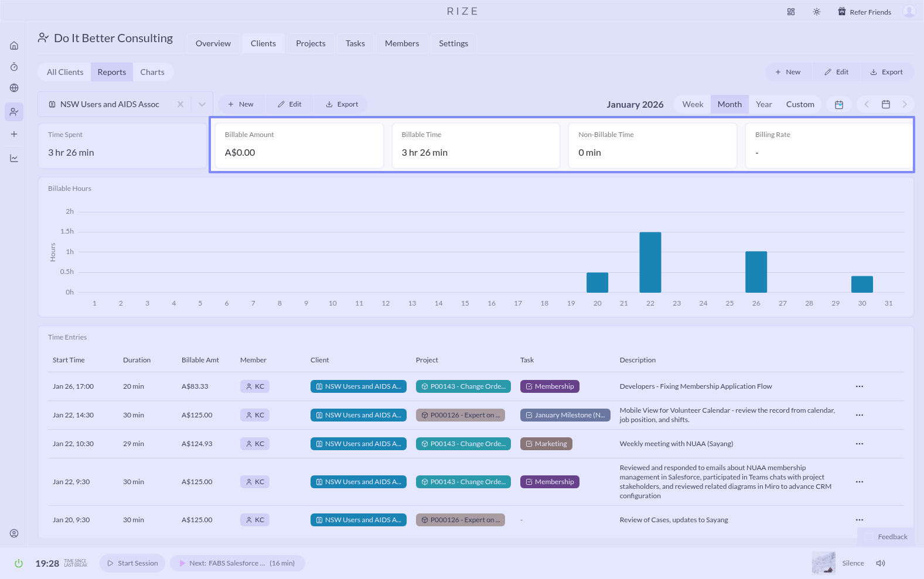Select the Week range option
The width and height of the screenshot is (924, 579).
[x=693, y=104]
